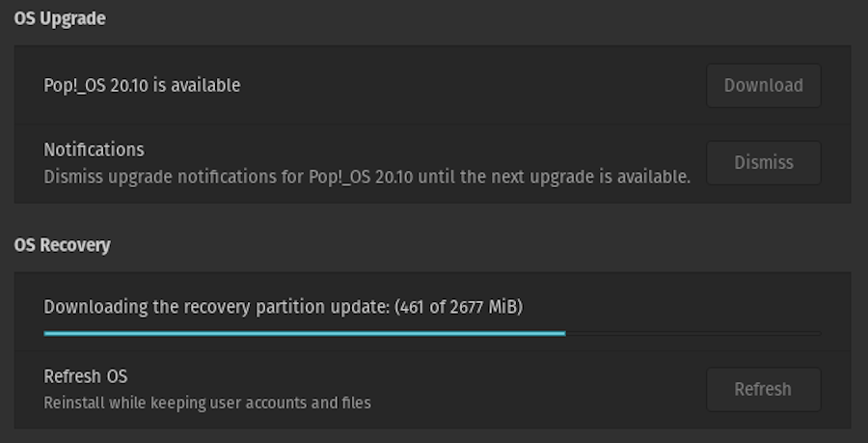Viewport: 868px width, 443px height.
Task: Click the '2677 MiB' total size text
Action: 483,307
